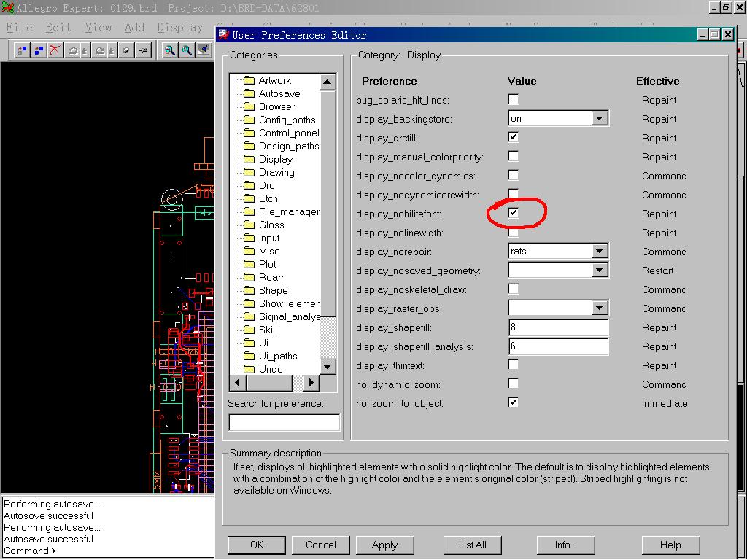Open the display_backingstore dropdown
Image resolution: width=747 pixels, height=560 pixels.
point(600,118)
